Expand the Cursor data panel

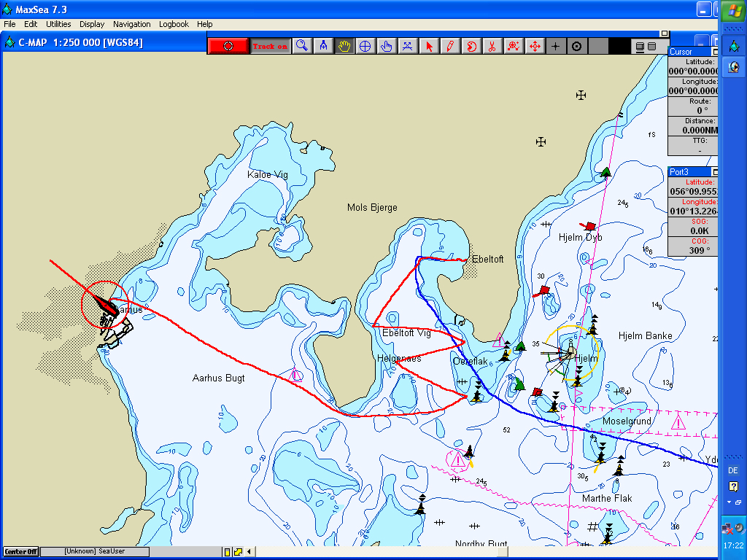click(x=715, y=52)
